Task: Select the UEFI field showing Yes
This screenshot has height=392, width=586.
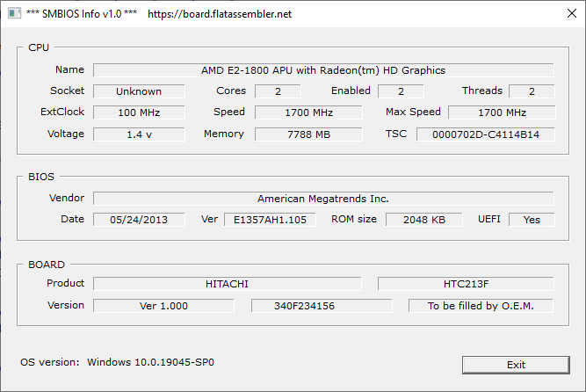Action: click(532, 220)
